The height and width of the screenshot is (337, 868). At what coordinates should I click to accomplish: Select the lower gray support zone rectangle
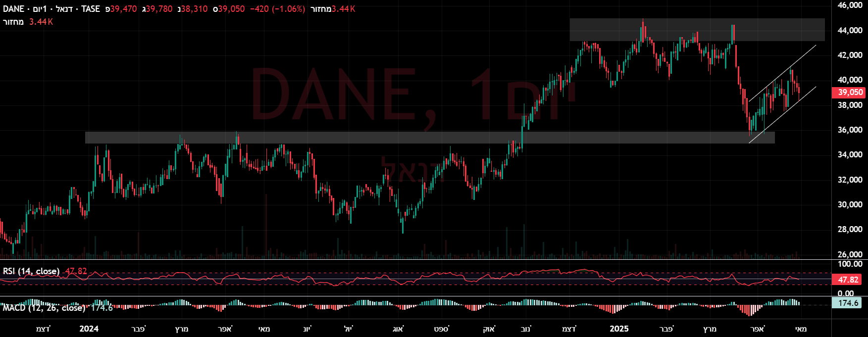[430, 138]
